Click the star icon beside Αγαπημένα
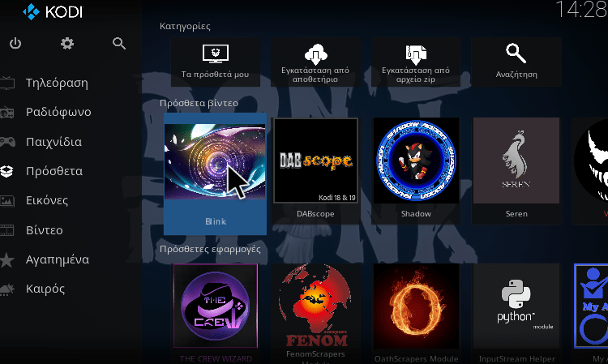Viewport: 608px width, 364px height. [x=7, y=259]
